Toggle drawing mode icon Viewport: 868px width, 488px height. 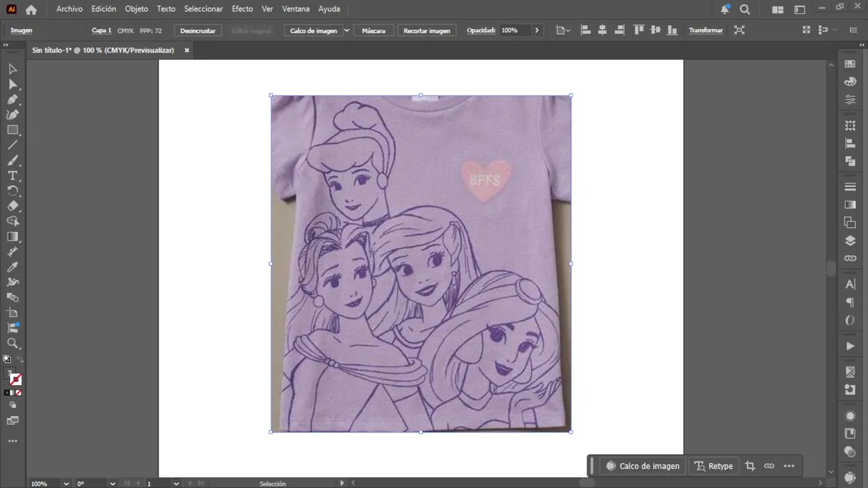[12, 405]
